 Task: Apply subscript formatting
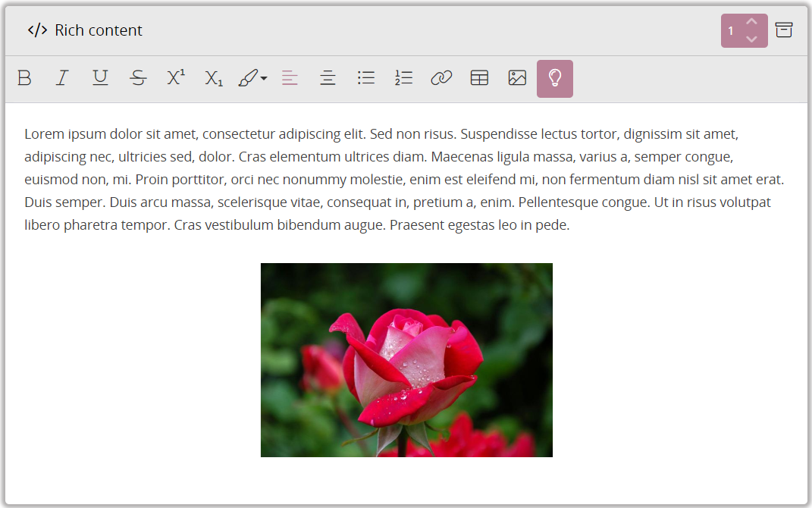click(x=214, y=78)
